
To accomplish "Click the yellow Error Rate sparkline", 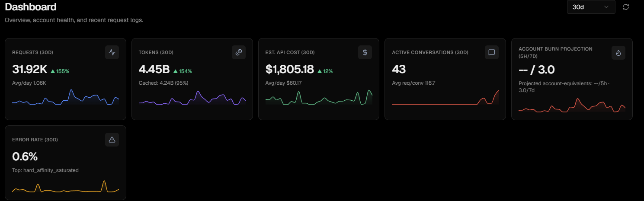I will tap(65, 186).
